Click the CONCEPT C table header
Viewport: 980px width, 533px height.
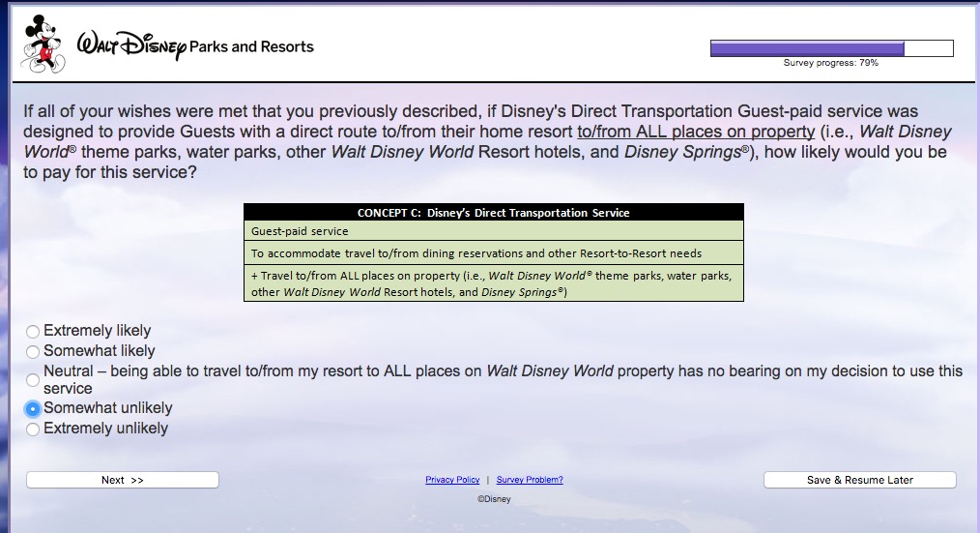494,213
